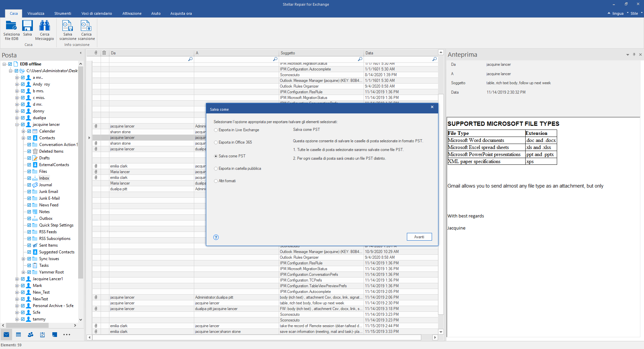644x349 pixels.
Task: Collapse the Posta panel arrow
Action: click(x=80, y=53)
